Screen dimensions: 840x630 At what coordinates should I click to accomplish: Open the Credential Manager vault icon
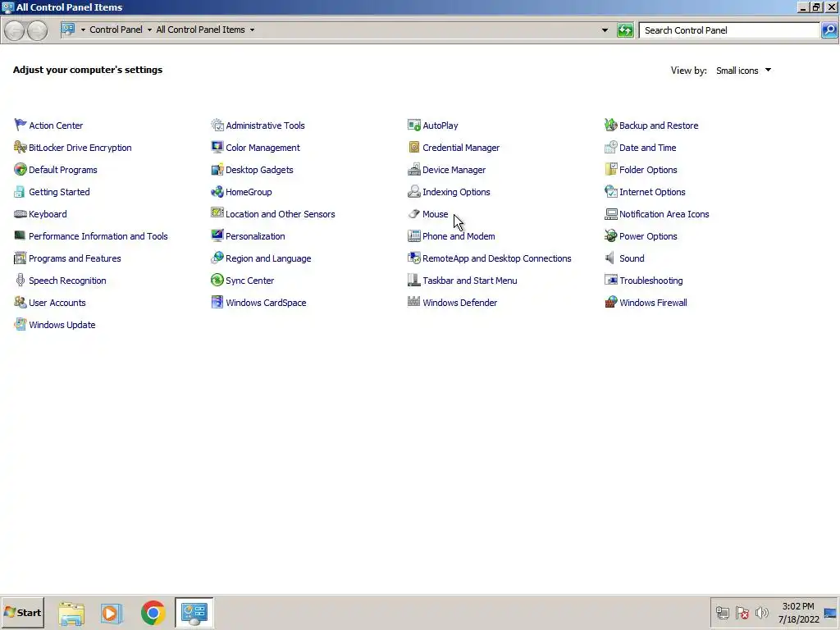pyautogui.click(x=414, y=148)
